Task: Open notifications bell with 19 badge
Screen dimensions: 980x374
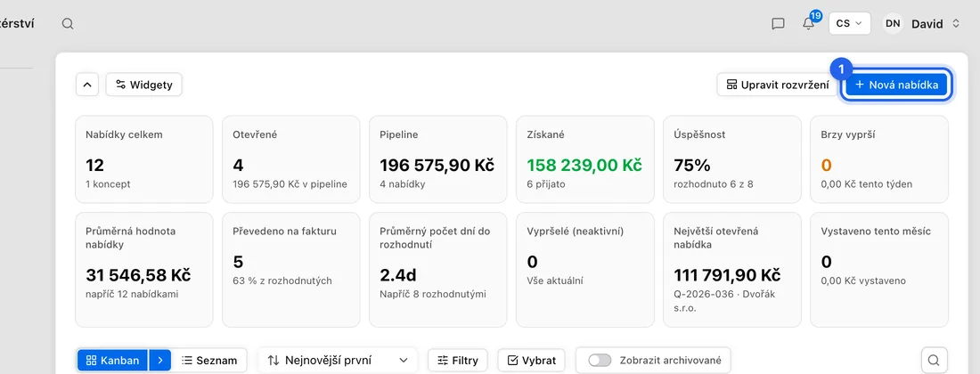Action: (809, 23)
